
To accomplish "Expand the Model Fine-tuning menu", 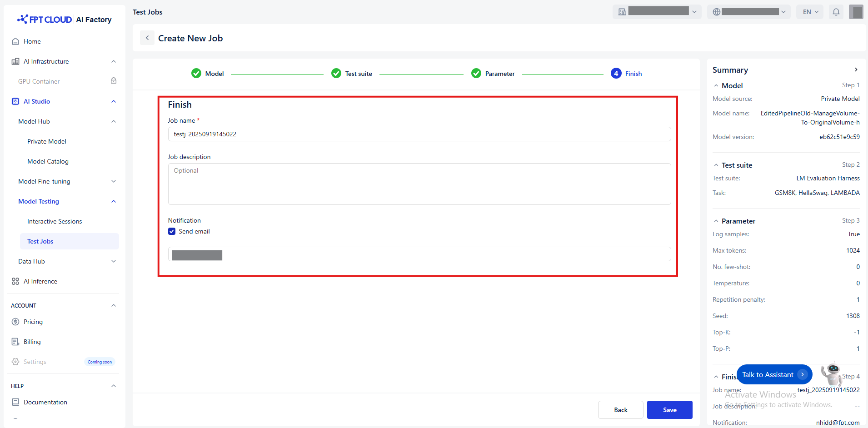I will [x=114, y=181].
